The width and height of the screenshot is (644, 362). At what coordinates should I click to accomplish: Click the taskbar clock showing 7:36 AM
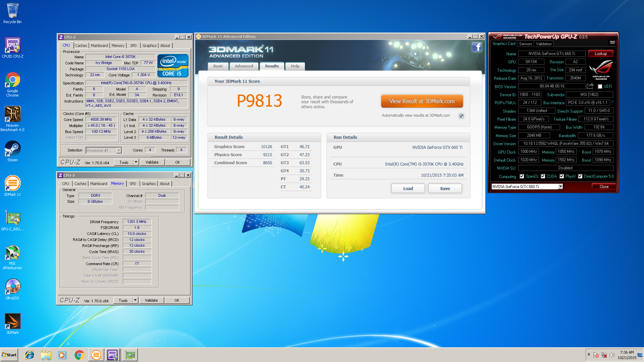(x=627, y=355)
